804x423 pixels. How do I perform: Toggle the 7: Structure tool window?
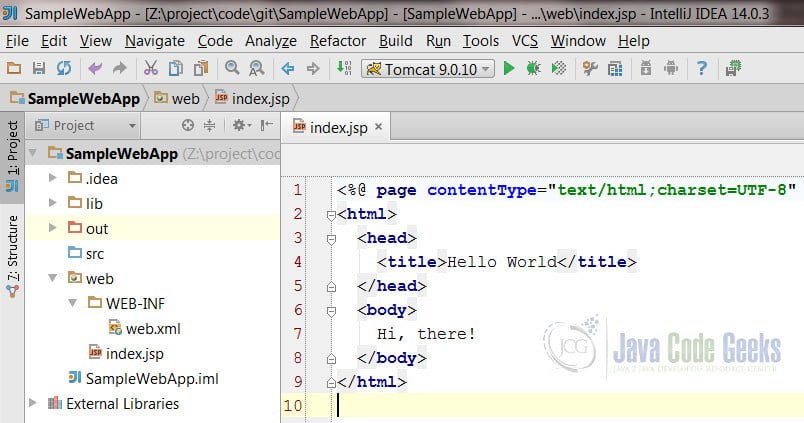coord(12,257)
